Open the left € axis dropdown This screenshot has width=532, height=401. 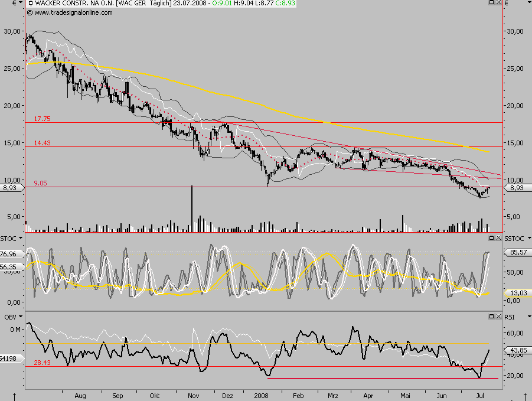point(21,4)
